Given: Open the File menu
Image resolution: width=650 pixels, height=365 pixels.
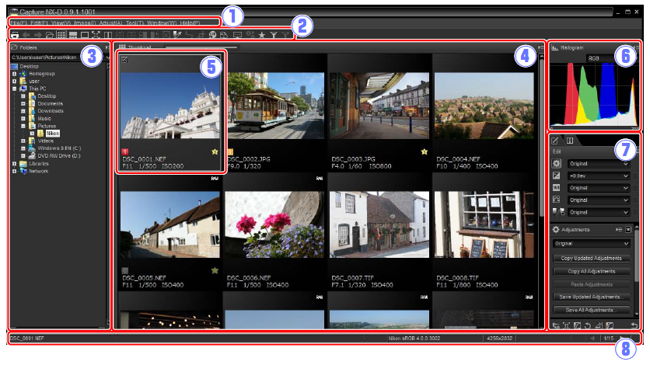Looking at the screenshot, I should (x=20, y=22).
